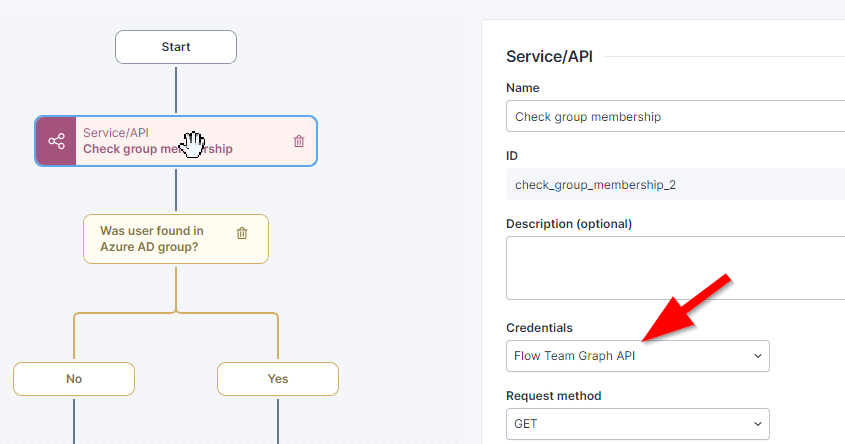Image resolution: width=845 pixels, height=444 pixels.
Task: Delete the Azure AD group condition node
Action: [x=242, y=233]
